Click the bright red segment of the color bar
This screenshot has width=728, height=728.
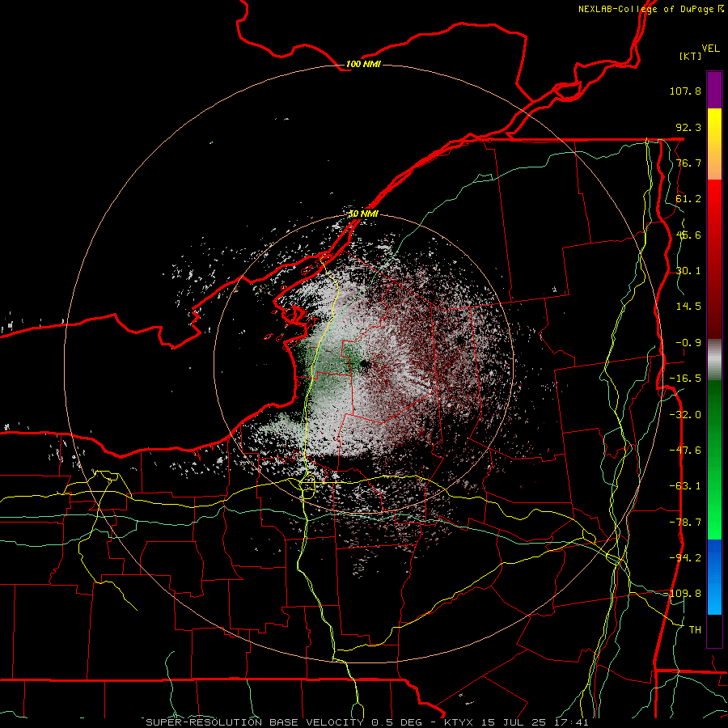pyautogui.click(x=714, y=200)
